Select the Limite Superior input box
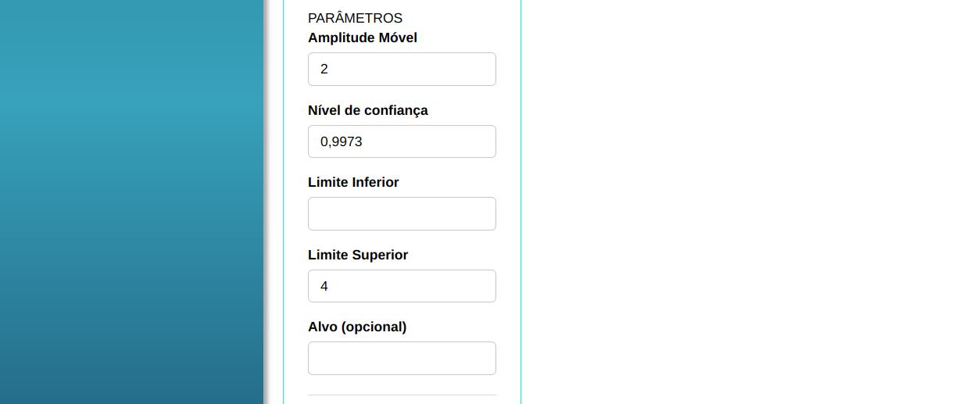This screenshot has height=404, width=980. 402,286
